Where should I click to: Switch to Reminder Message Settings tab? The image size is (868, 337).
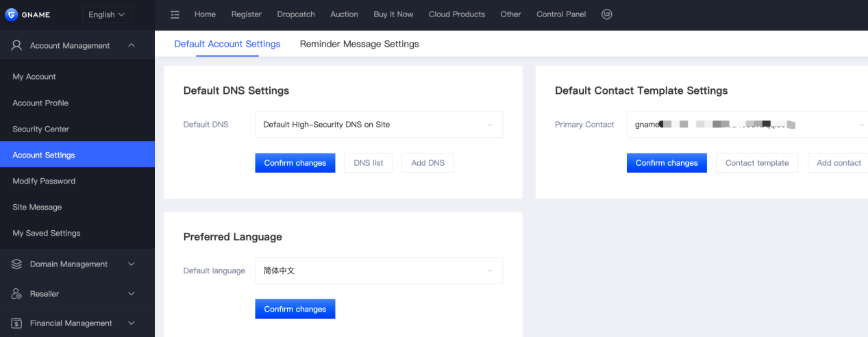click(359, 44)
